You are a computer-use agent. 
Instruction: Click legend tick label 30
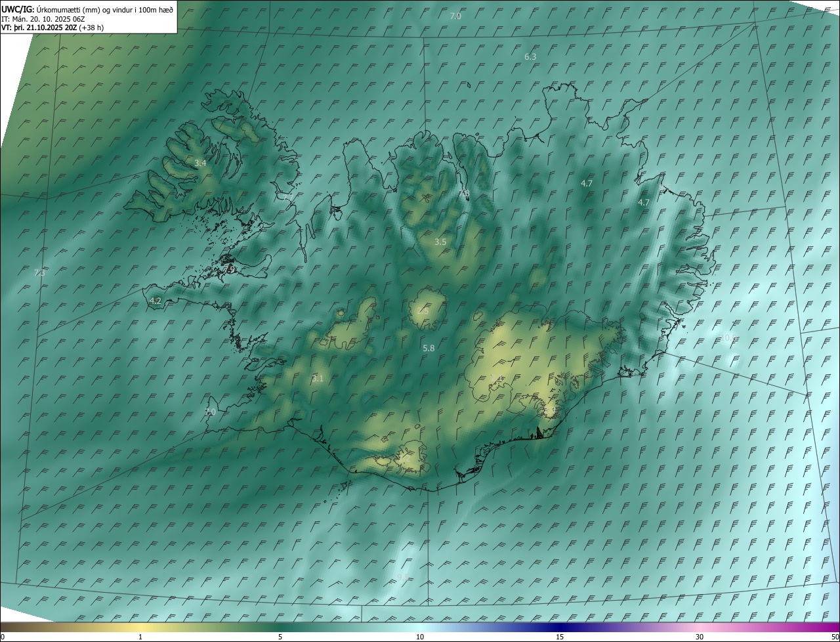click(x=700, y=637)
